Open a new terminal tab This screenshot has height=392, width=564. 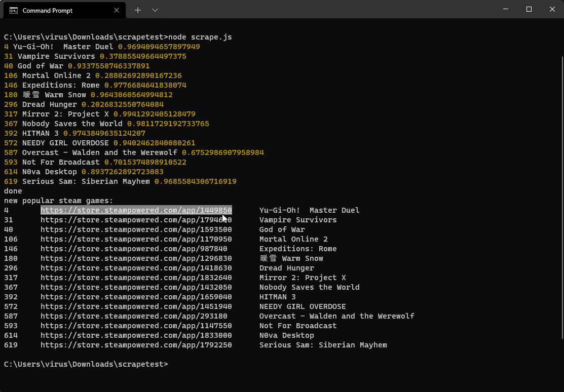(x=138, y=11)
